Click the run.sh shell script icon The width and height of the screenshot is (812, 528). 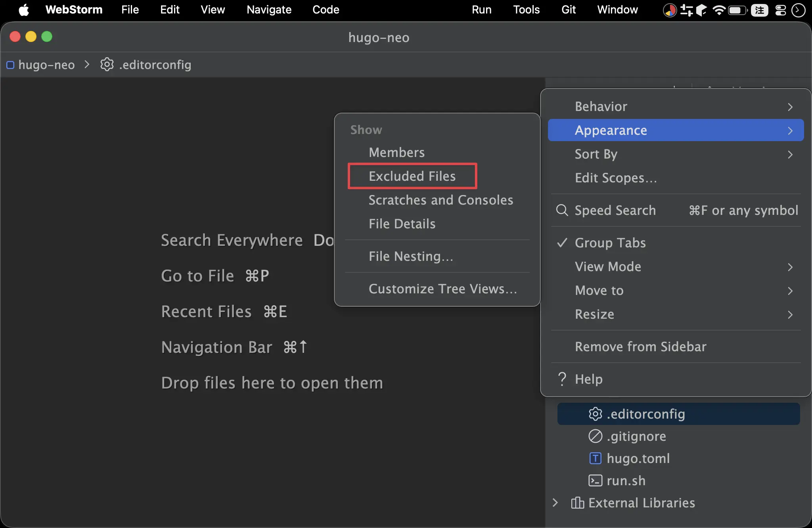point(595,480)
